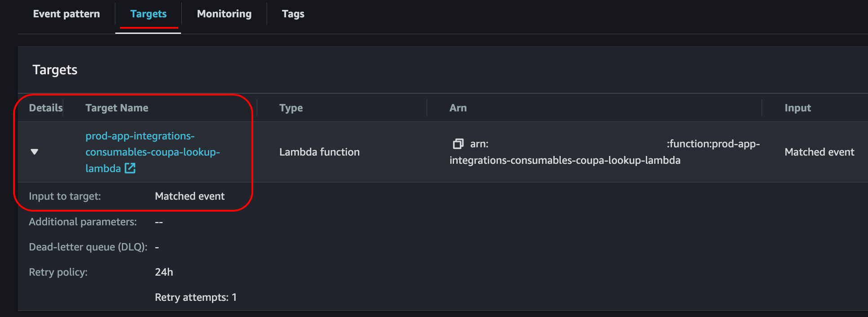
Task: Click the ARN text in the row
Action: (x=564, y=160)
